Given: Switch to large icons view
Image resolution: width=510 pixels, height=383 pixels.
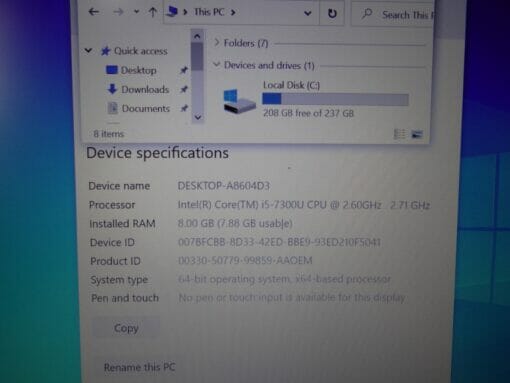Looking at the screenshot, I should (417, 134).
